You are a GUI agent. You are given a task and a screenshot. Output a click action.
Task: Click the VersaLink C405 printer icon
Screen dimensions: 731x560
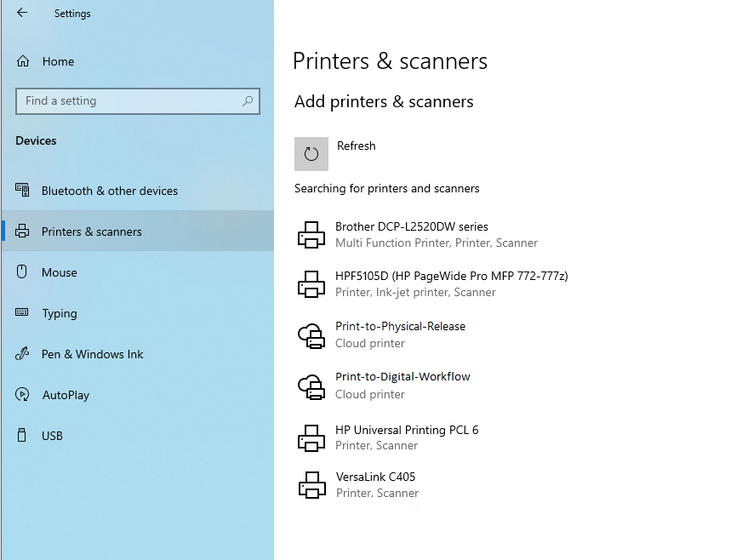[x=311, y=485]
